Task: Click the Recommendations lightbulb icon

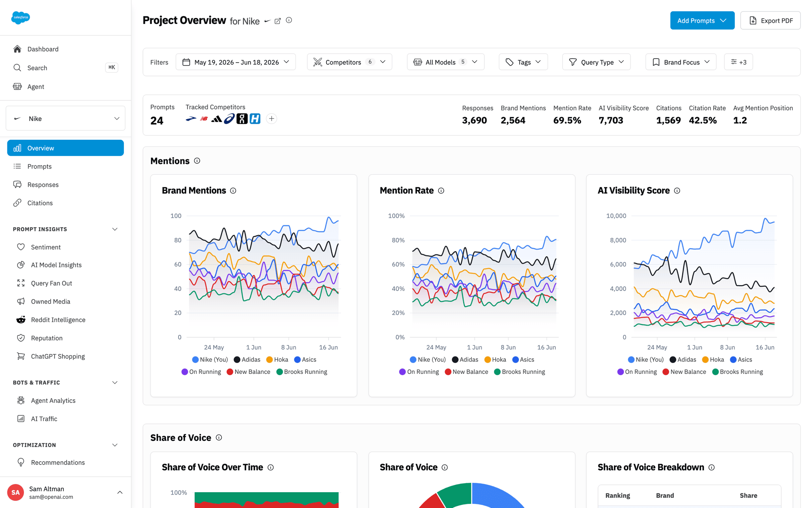Action: pos(21,462)
